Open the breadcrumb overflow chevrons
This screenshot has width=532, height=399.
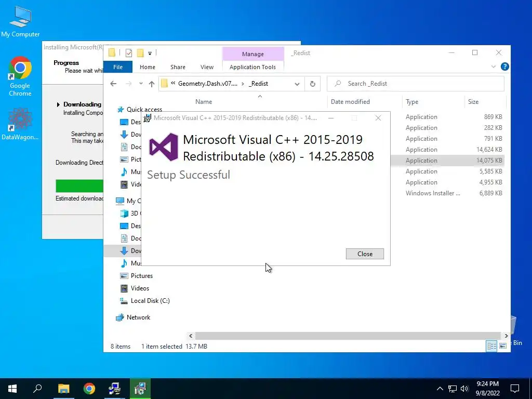click(173, 83)
